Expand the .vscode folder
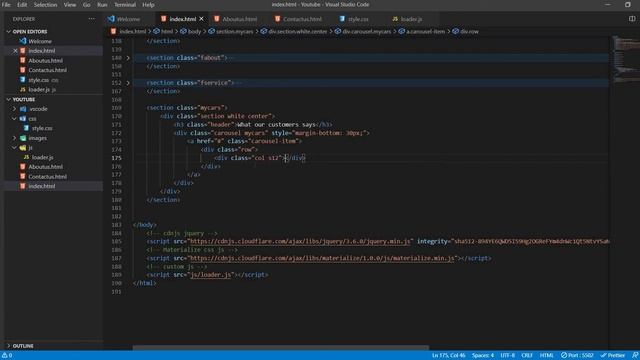The height and width of the screenshot is (360, 640). 14,109
